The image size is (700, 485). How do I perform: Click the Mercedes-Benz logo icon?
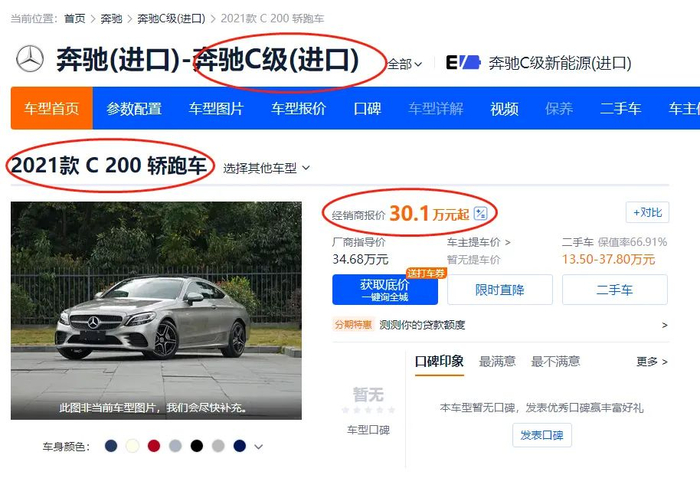click(30, 59)
